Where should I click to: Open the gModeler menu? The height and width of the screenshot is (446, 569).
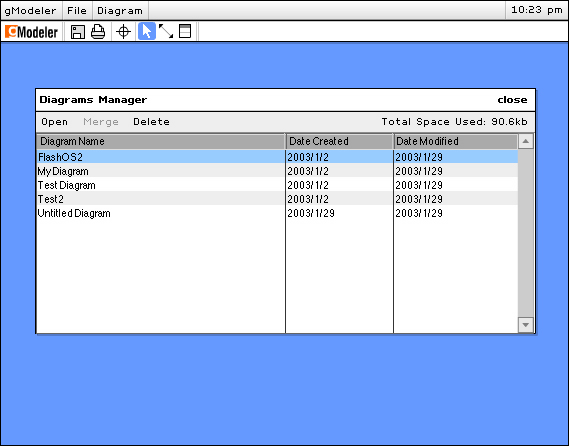30,11
